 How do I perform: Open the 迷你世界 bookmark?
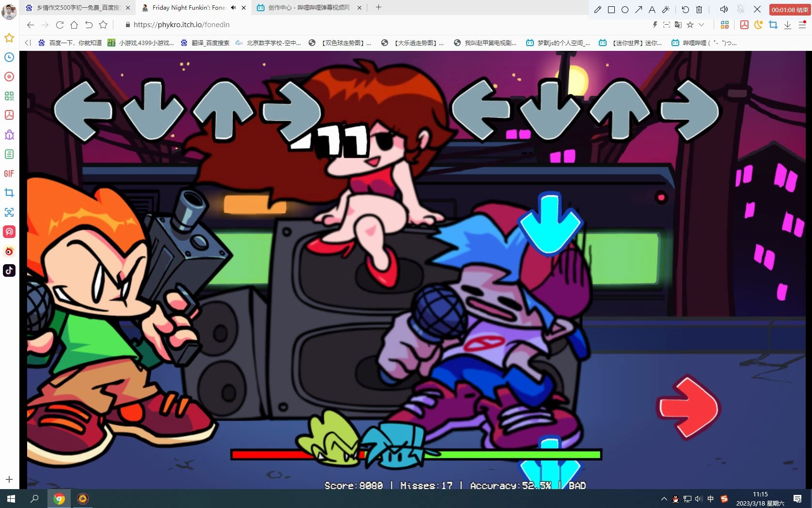coord(630,43)
